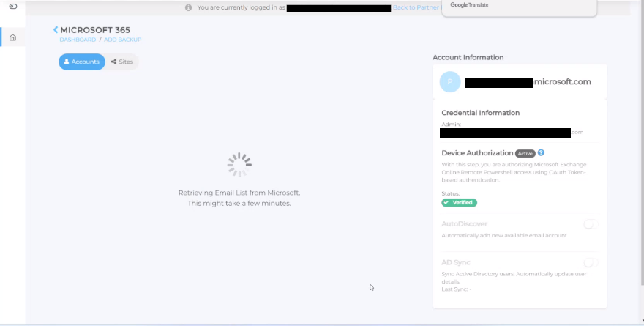
Task: Open Device Authorization help question mark
Action: 541,152
